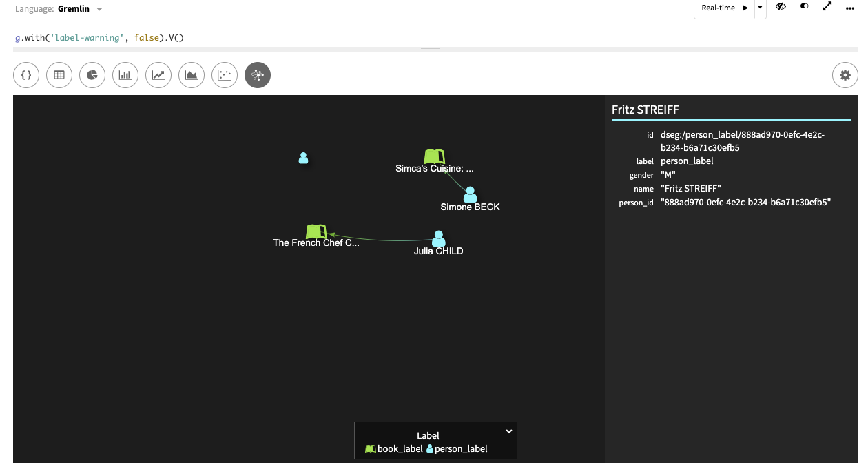The image size is (868, 465).
Task: Select the graph network view
Action: 258,75
